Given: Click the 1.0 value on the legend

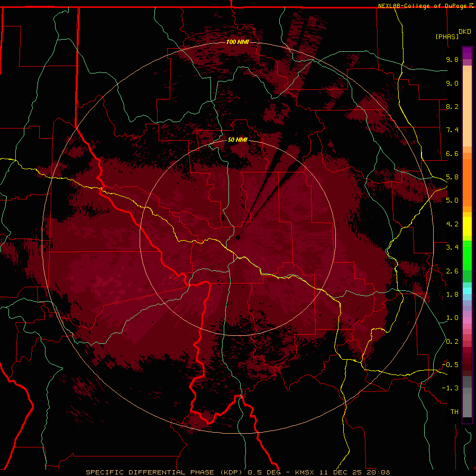Looking at the screenshot, I should [x=452, y=318].
